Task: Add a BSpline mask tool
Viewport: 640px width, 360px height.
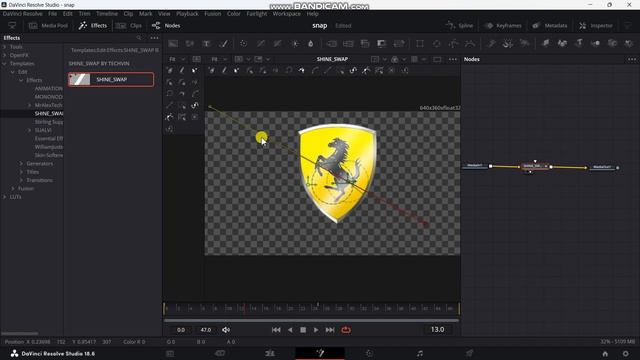Action: point(470,43)
